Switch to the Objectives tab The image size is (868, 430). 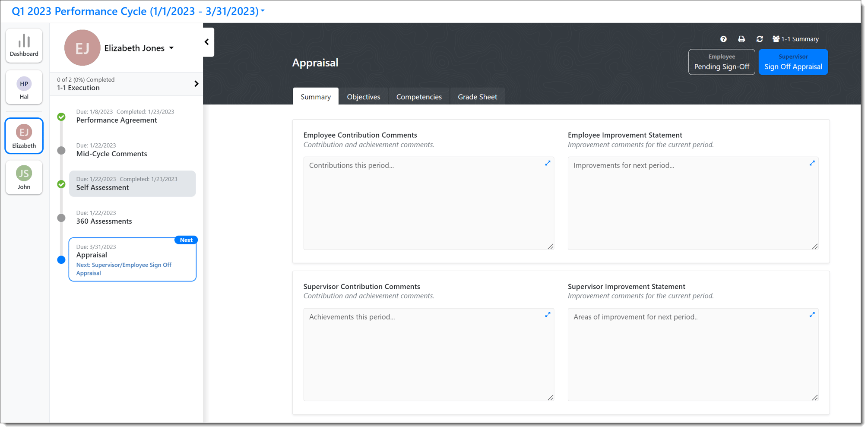pos(364,97)
